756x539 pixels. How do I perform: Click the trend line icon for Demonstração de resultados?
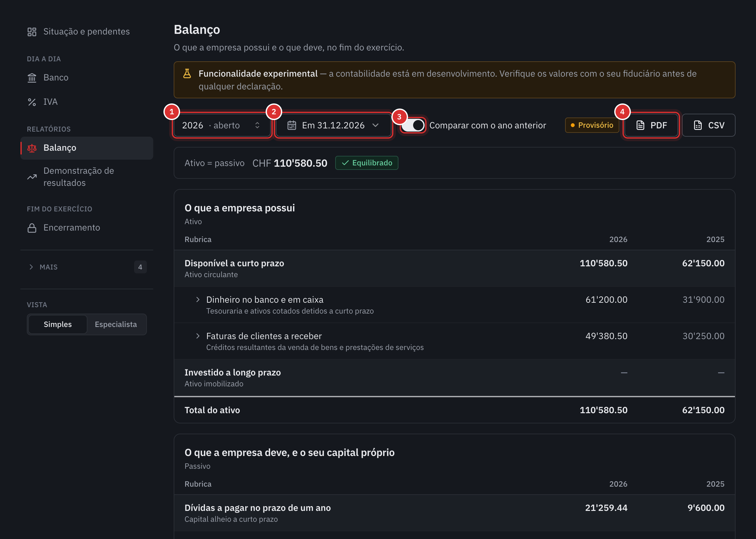click(32, 177)
